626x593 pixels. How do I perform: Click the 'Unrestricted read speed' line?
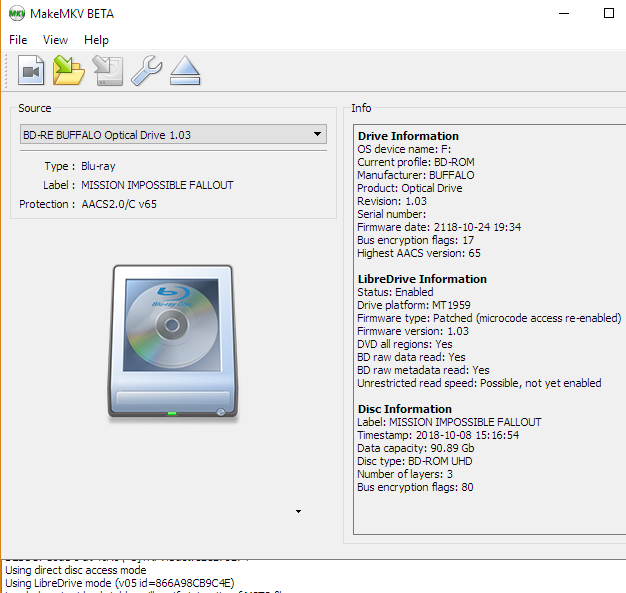point(479,383)
